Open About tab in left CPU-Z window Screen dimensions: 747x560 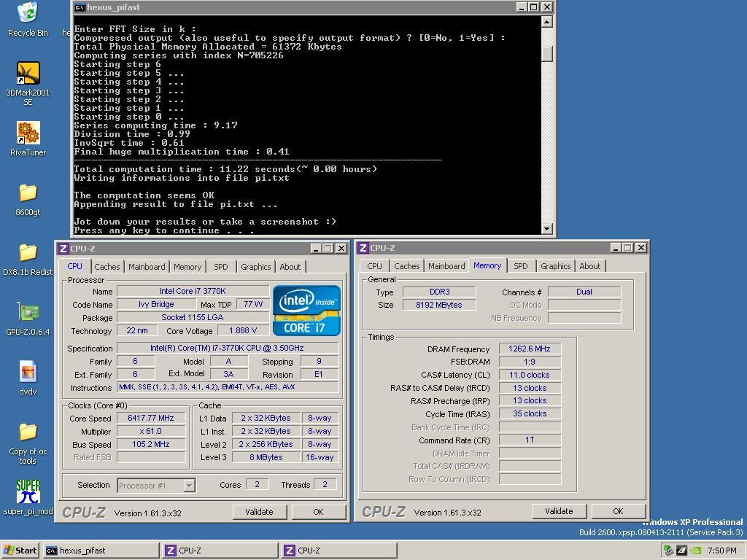290,267
